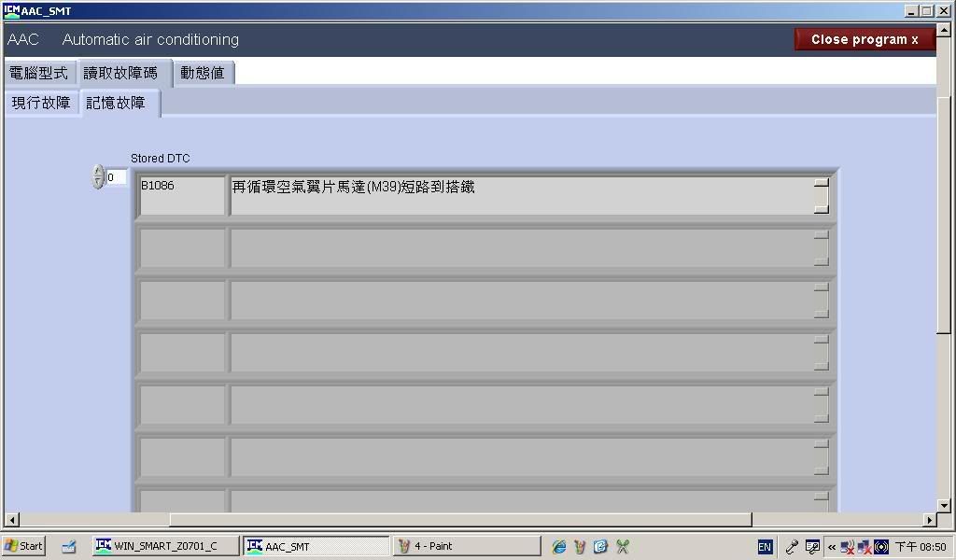Select the 記憶故障 sub-tab
The image size is (956, 560).
tap(117, 103)
